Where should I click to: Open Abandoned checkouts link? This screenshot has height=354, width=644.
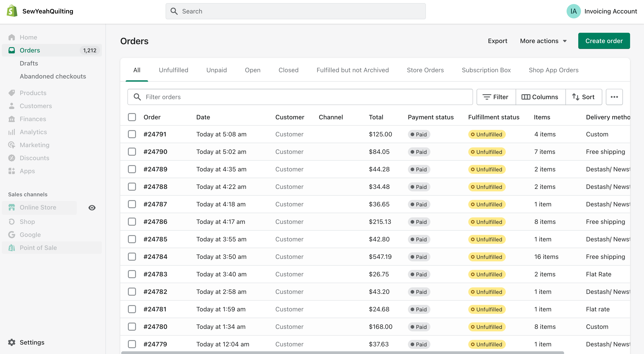pos(53,76)
